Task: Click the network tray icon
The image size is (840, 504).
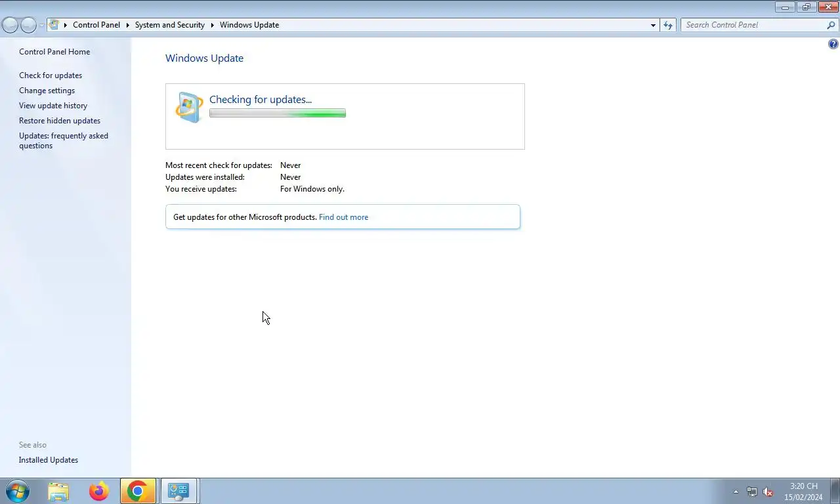Action: [x=752, y=492]
